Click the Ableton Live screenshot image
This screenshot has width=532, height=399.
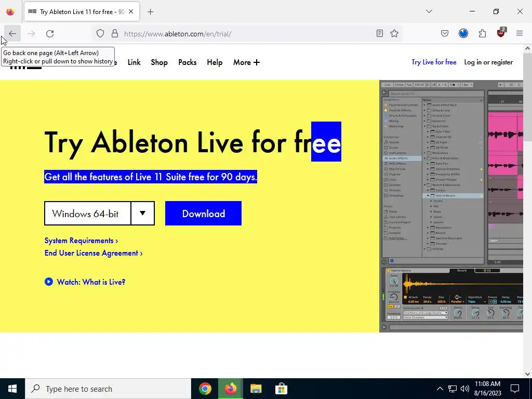point(451,206)
